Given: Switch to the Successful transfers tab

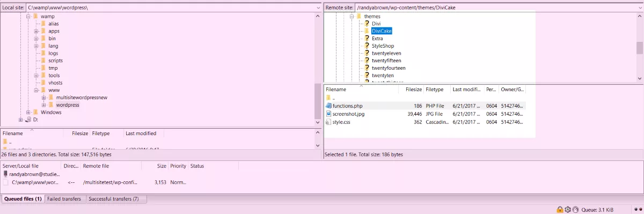Looking at the screenshot, I should click(116, 199).
